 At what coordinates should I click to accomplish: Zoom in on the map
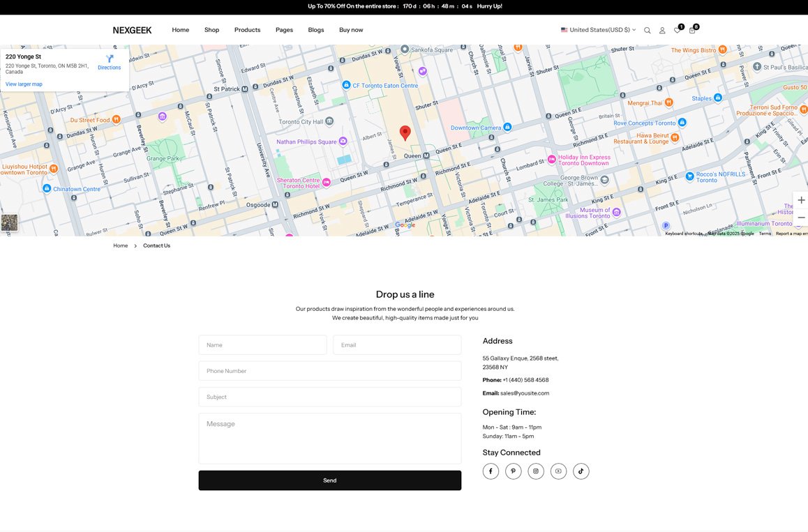coord(801,200)
